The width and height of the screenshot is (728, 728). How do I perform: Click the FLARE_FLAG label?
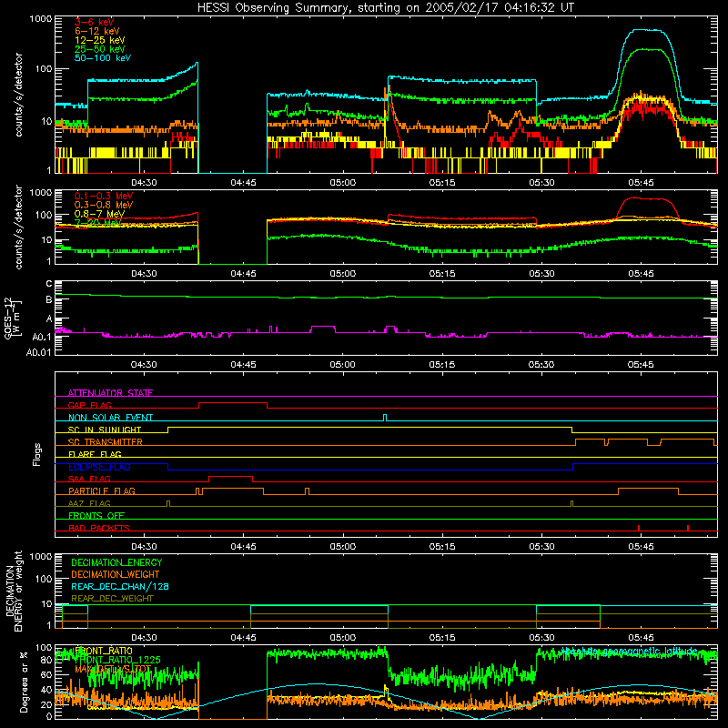point(95,454)
